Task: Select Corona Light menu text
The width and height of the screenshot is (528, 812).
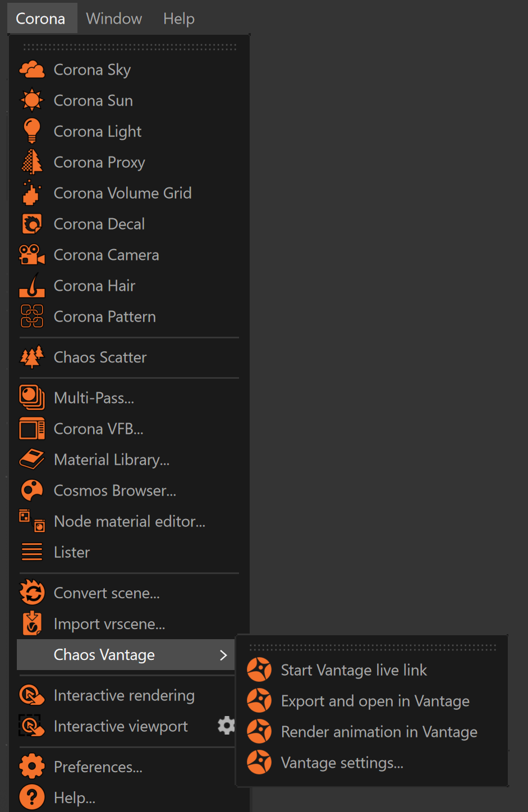Action: click(98, 132)
